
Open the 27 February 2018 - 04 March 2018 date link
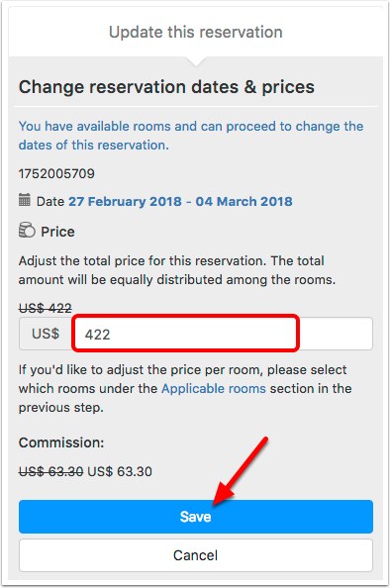tap(180, 201)
